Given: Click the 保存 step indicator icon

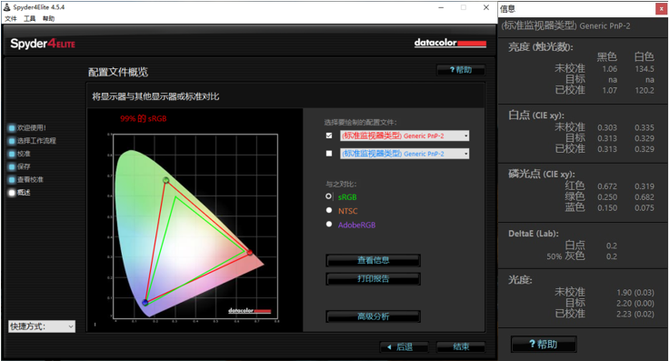Looking at the screenshot, I should coord(12,167).
